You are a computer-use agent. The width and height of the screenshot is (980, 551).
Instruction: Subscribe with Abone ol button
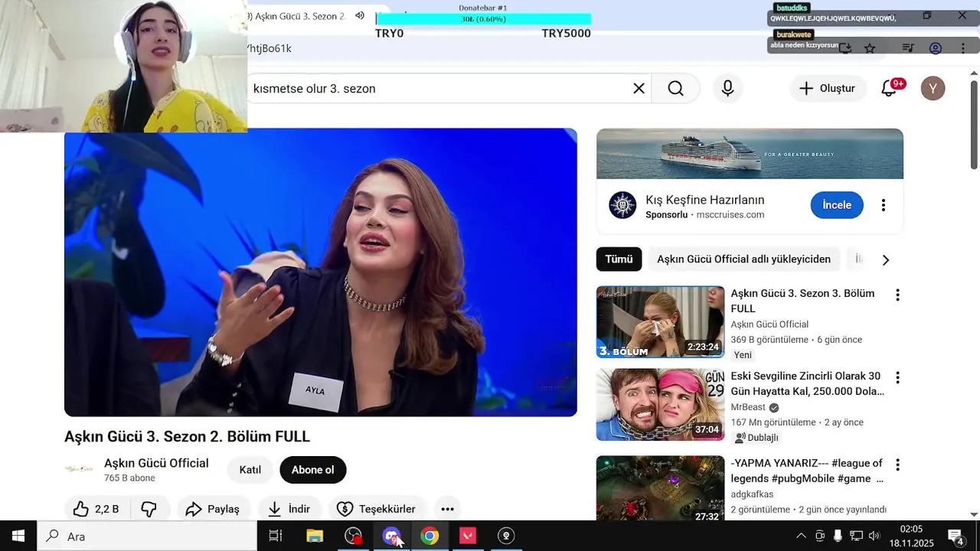(312, 470)
